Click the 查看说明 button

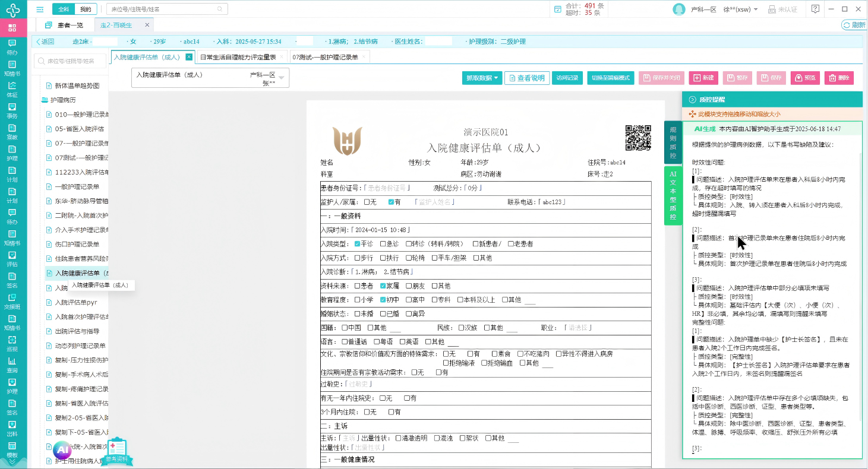pyautogui.click(x=527, y=78)
